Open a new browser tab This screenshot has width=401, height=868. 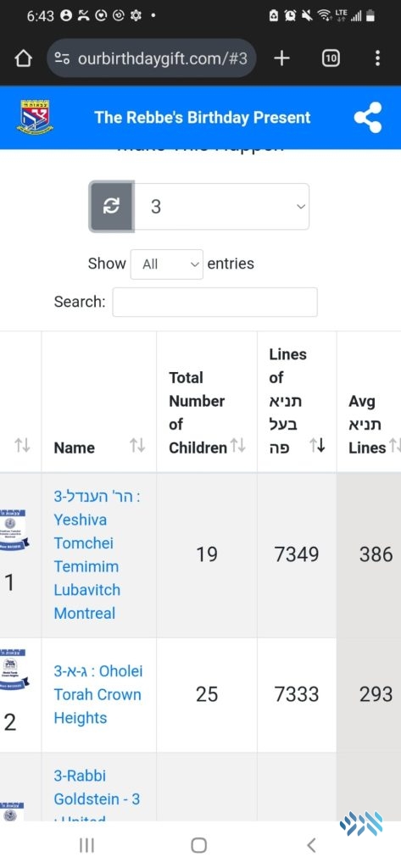click(x=281, y=58)
